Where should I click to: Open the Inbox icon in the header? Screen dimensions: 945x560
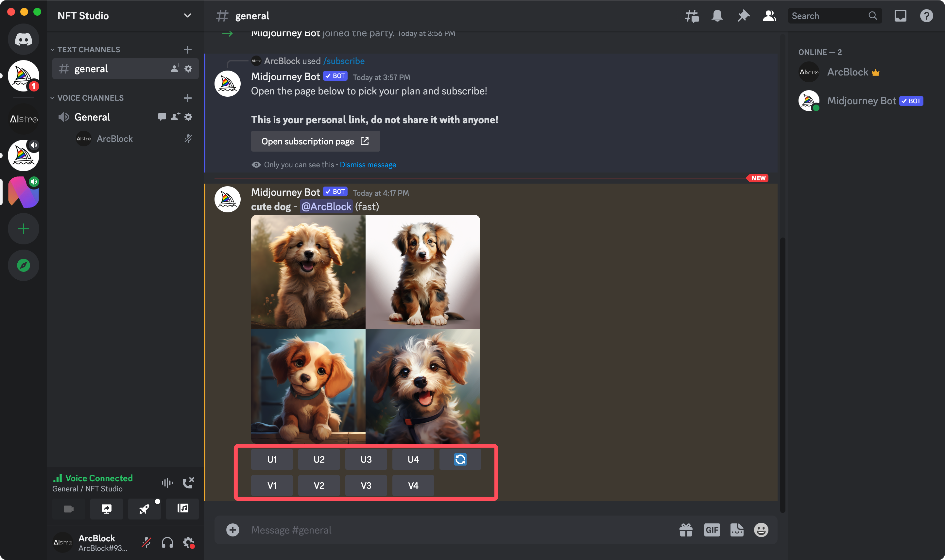900,16
